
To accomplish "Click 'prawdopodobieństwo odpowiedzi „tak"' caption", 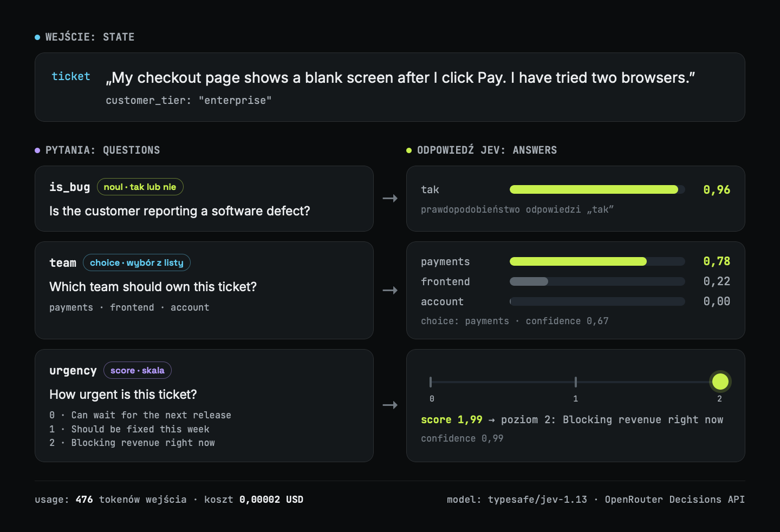I will pos(517,209).
